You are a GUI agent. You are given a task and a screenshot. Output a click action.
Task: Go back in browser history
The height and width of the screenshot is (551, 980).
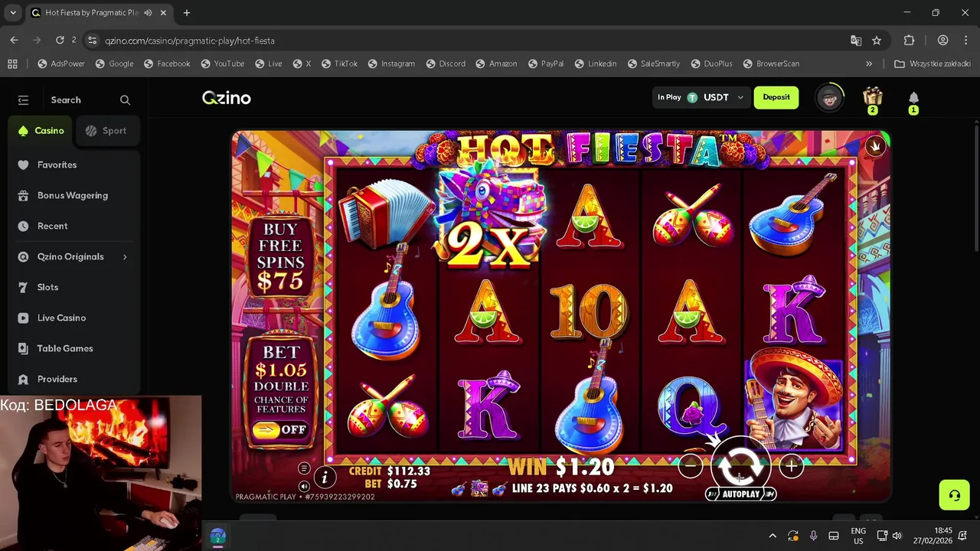[15, 40]
